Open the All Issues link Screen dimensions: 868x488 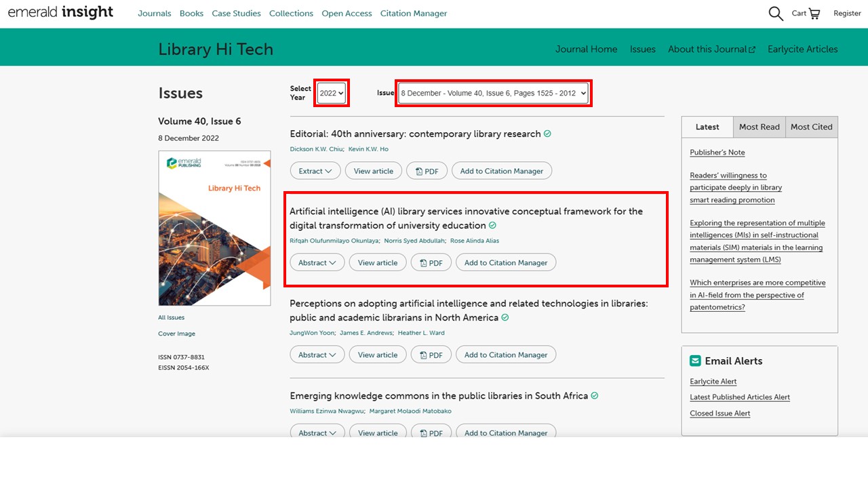coord(172,317)
